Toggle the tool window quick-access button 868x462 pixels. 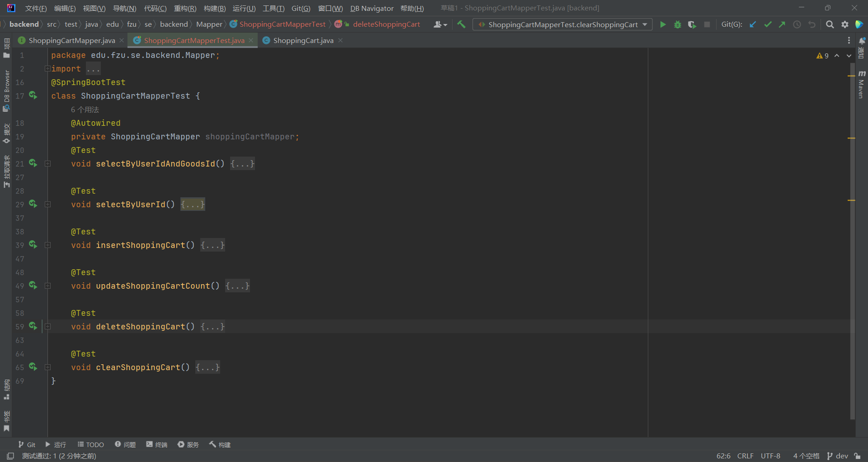click(x=10, y=456)
